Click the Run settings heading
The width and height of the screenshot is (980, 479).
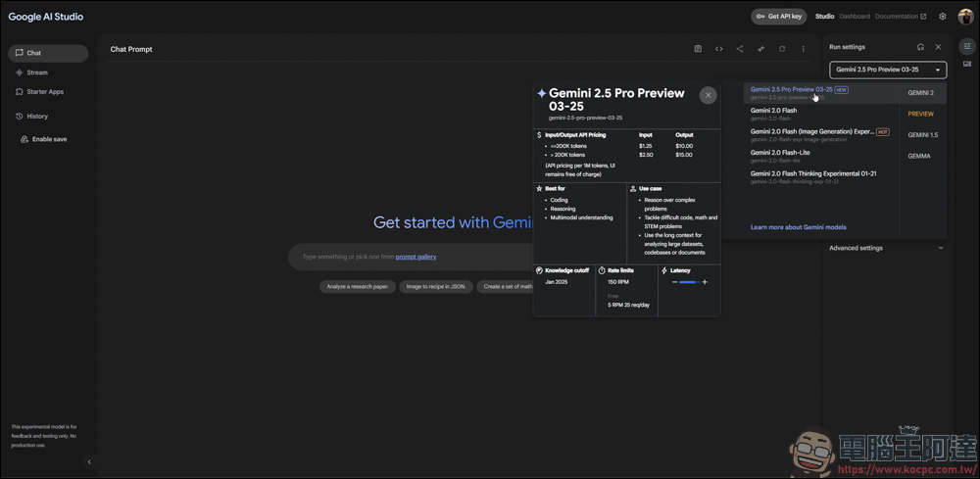coord(847,47)
